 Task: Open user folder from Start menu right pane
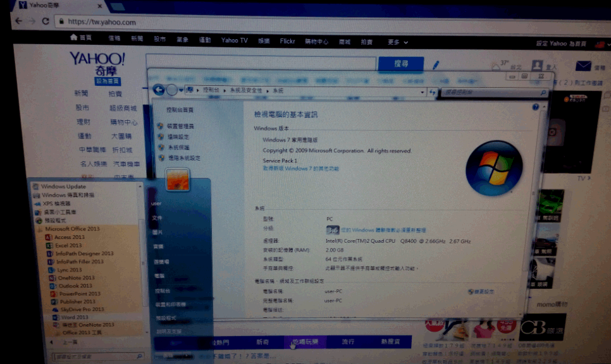[x=156, y=203]
